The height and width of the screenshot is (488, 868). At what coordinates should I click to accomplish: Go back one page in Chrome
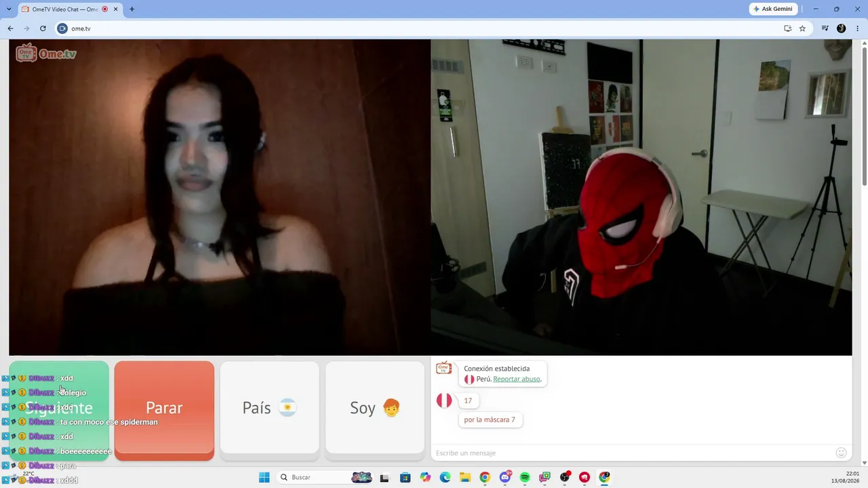pos(10,28)
